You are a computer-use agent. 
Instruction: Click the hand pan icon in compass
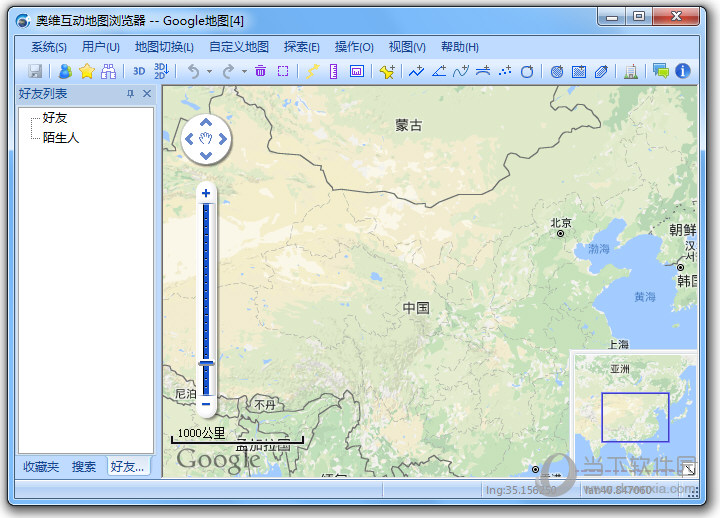(x=206, y=138)
